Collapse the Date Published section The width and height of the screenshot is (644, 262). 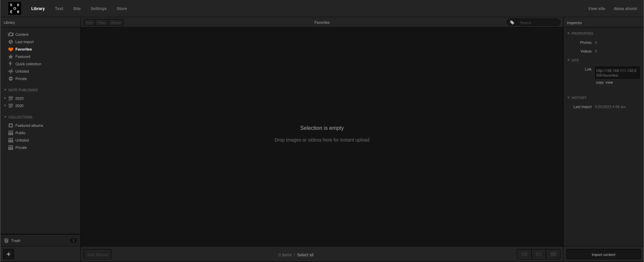[x=5, y=90]
